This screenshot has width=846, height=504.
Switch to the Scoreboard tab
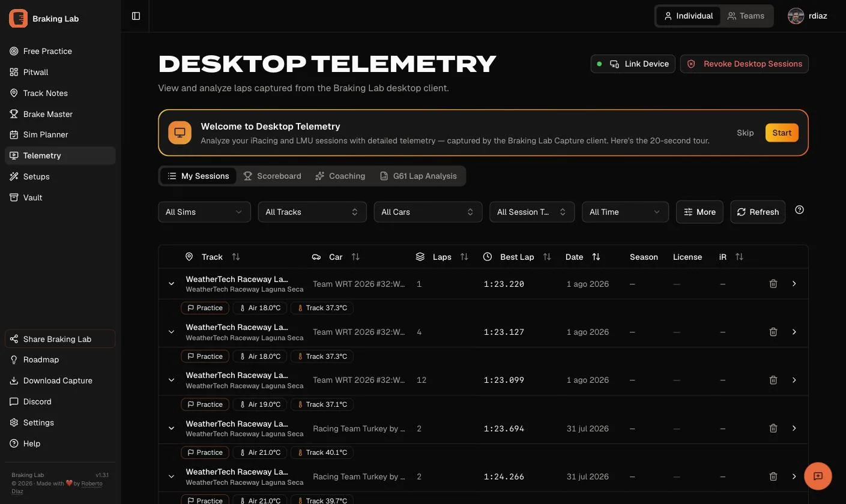(x=272, y=176)
